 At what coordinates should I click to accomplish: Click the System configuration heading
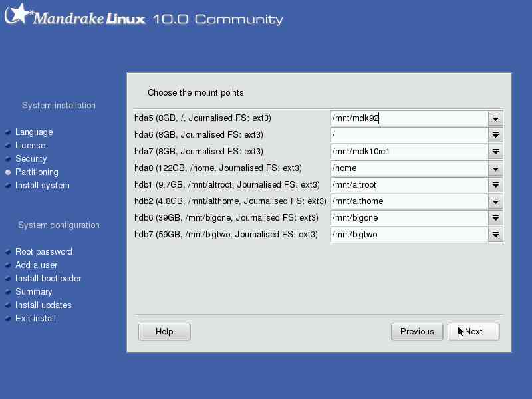(x=59, y=225)
